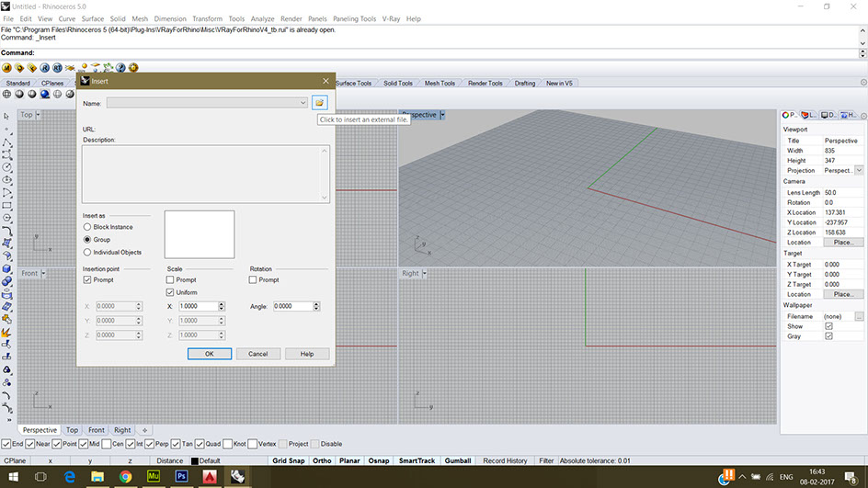Click the Windows Start button
Screen dimensions: 868x488
[13, 476]
